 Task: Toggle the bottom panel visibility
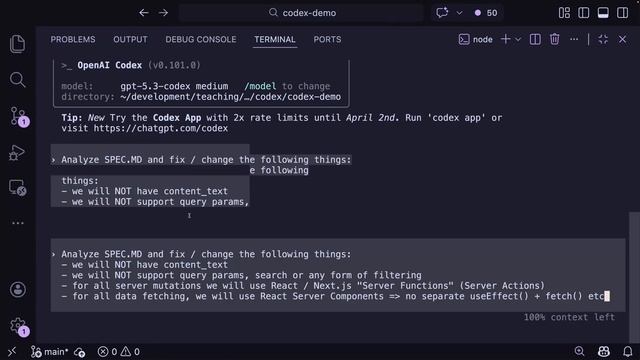pos(603,13)
